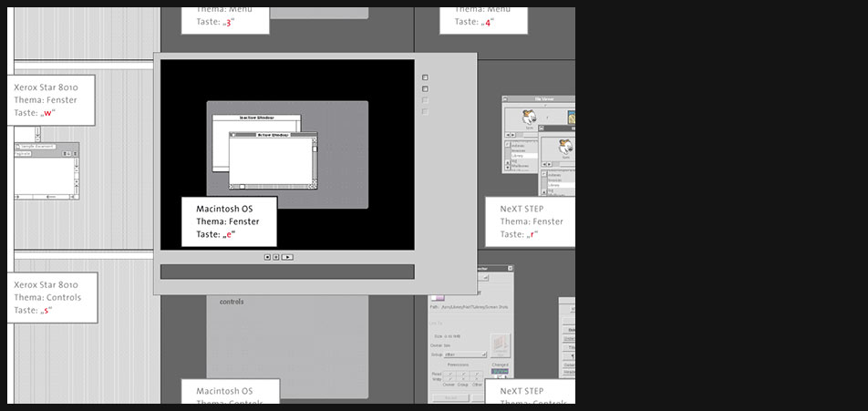Click the Macintosh Active Window thumbnail
The width and height of the screenshot is (868, 411).
272,162
